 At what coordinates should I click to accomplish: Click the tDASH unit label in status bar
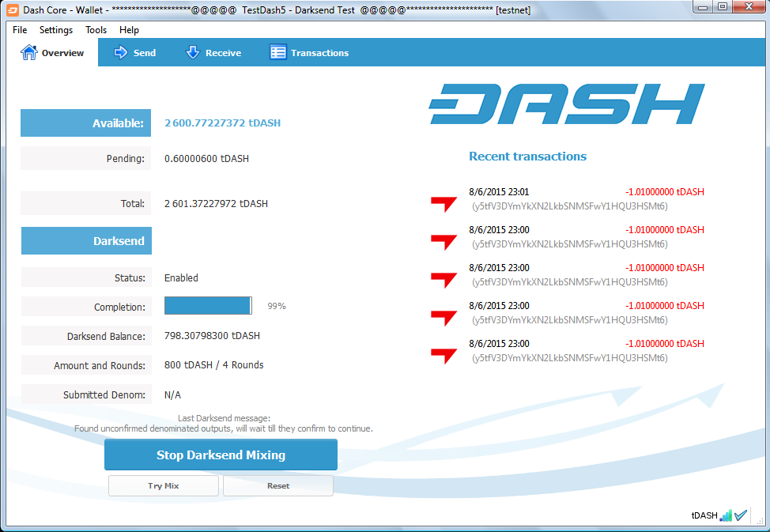coord(704,515)
